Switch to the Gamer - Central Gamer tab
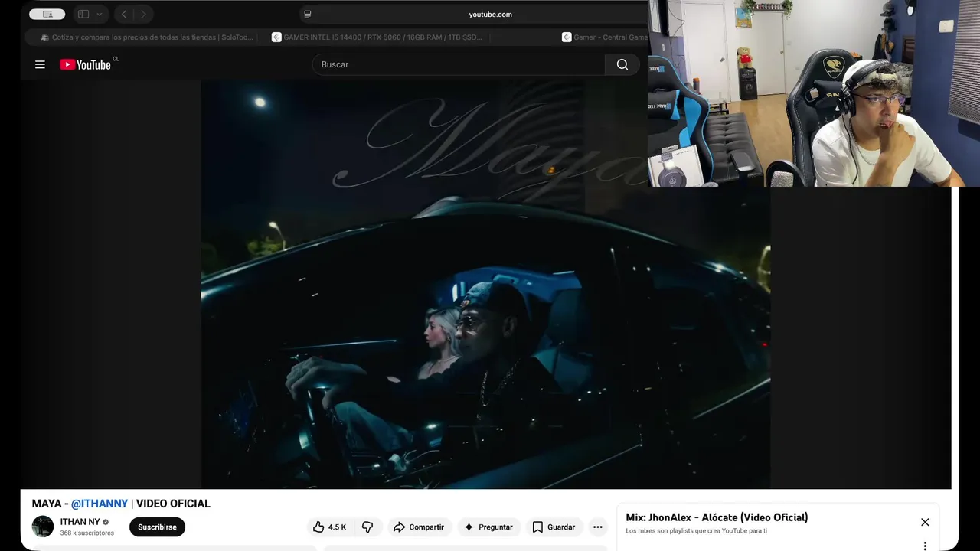This screenshot has height=551, width=980. tap(605, 37)
